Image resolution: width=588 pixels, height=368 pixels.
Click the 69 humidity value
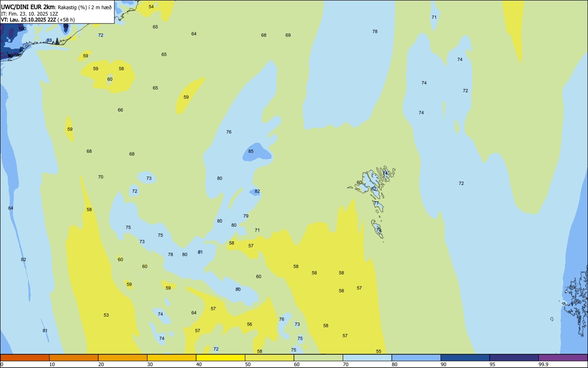288,35
